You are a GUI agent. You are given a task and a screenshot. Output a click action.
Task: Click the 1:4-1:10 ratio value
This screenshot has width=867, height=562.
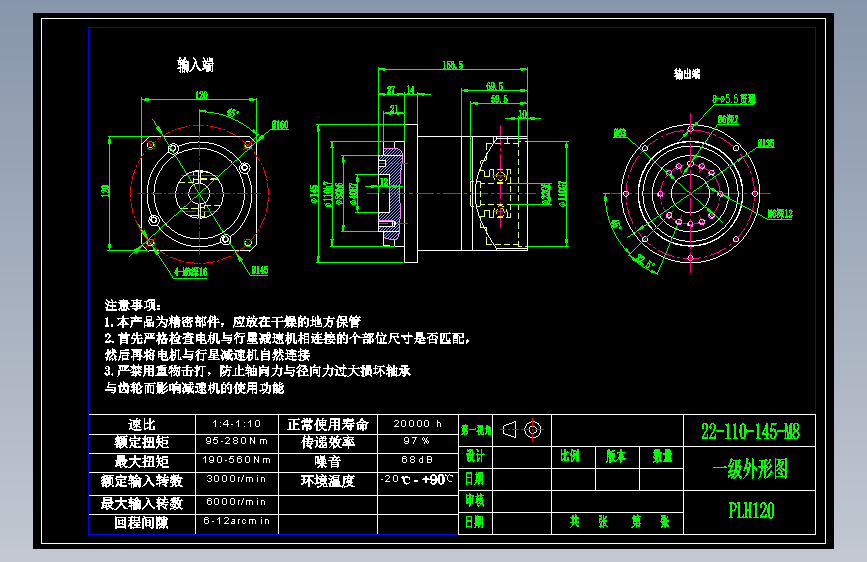(237, 424)
